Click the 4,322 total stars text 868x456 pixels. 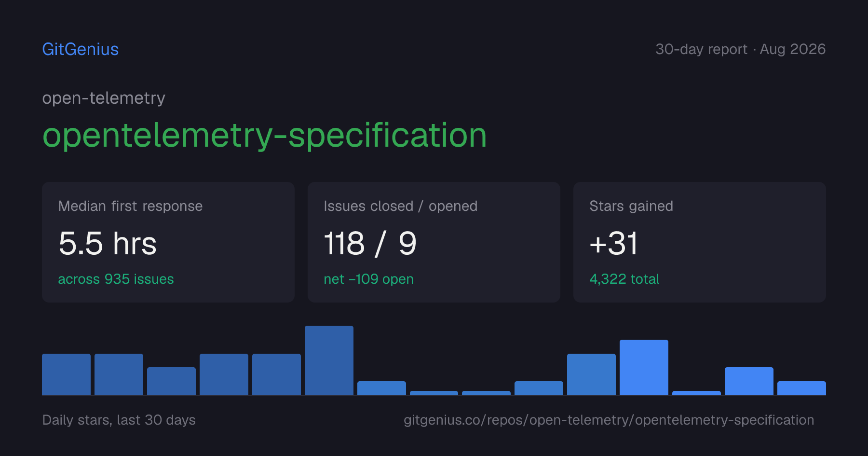point(624,279)
